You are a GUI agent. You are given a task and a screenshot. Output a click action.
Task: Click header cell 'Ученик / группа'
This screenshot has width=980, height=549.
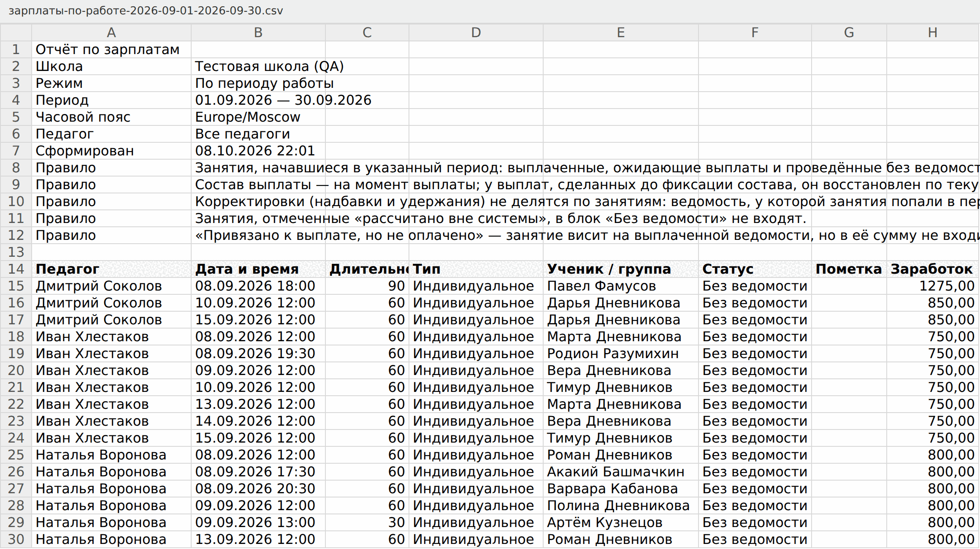621,269
